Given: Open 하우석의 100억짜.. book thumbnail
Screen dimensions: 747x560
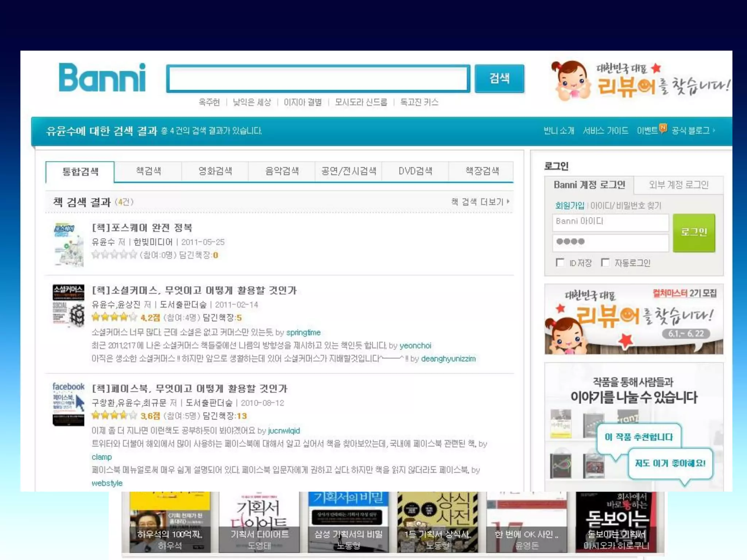Looking at the screenshot, I should click(x=170, y=522).
